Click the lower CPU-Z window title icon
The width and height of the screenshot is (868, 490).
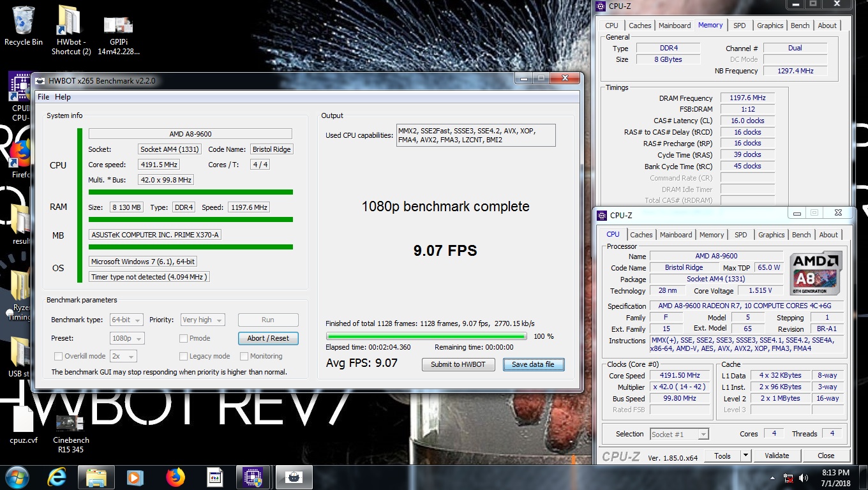coord(601,215)
